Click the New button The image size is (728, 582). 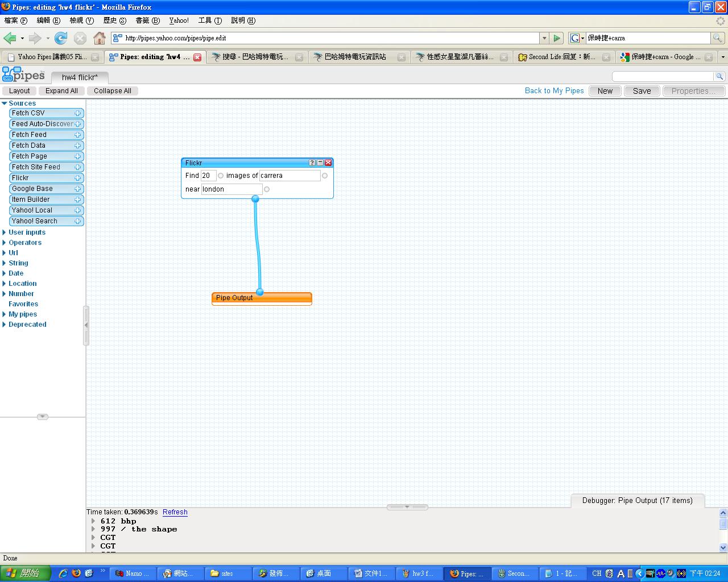coord(605,91)
